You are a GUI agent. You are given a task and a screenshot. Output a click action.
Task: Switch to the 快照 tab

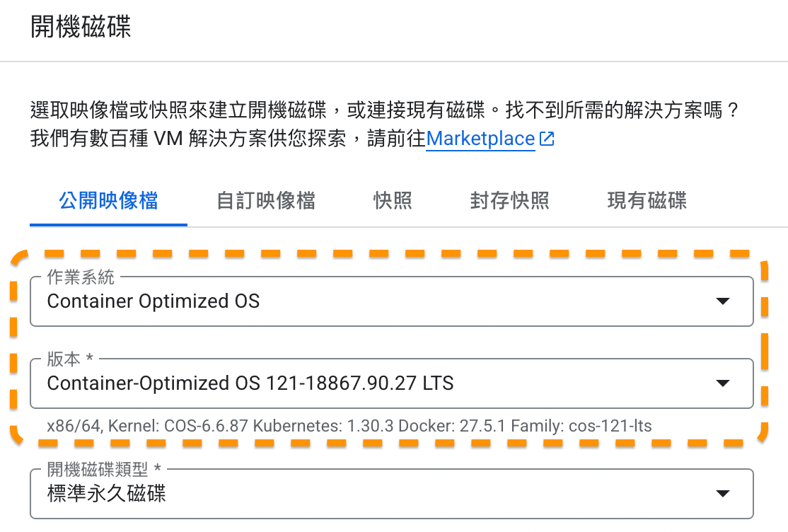coord(393,201)
